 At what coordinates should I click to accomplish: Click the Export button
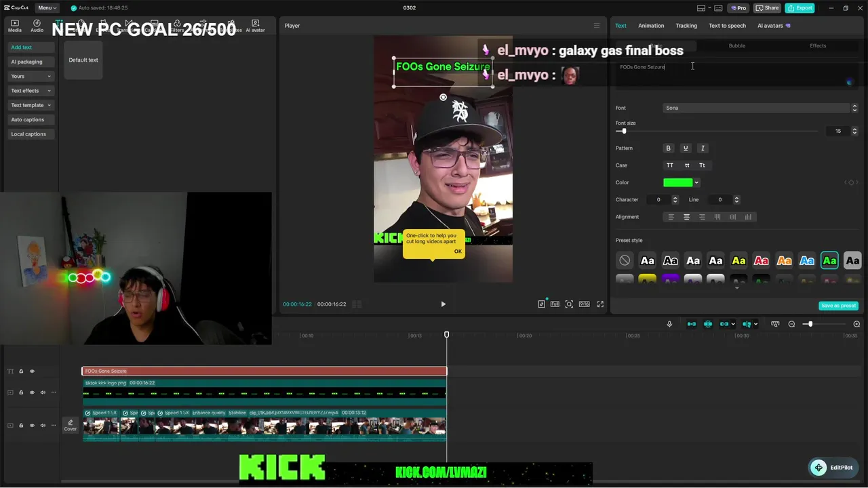point(800,8)
